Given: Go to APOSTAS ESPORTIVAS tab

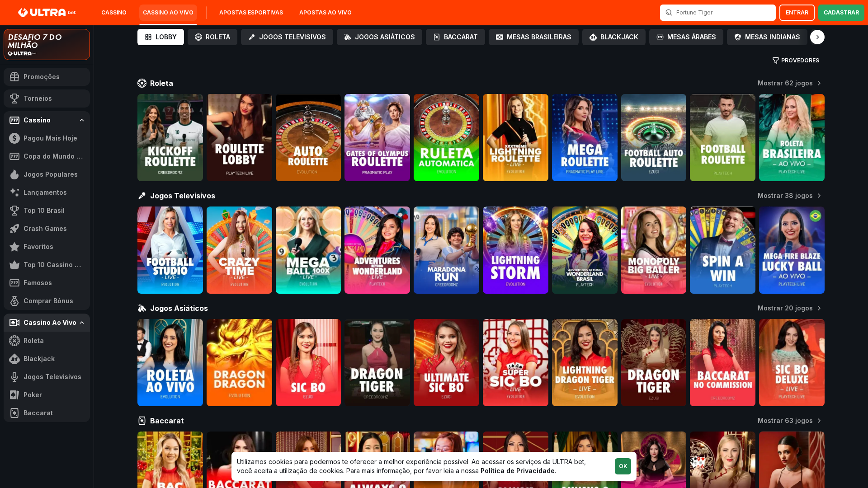Looking at the screenshot, I should pyautogui.click(x=251, y=13).
